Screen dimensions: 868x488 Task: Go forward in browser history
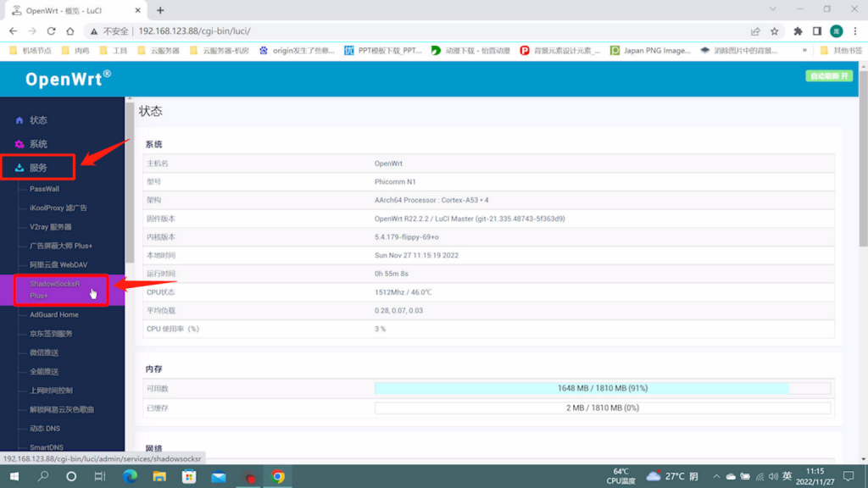coord(32,31)
